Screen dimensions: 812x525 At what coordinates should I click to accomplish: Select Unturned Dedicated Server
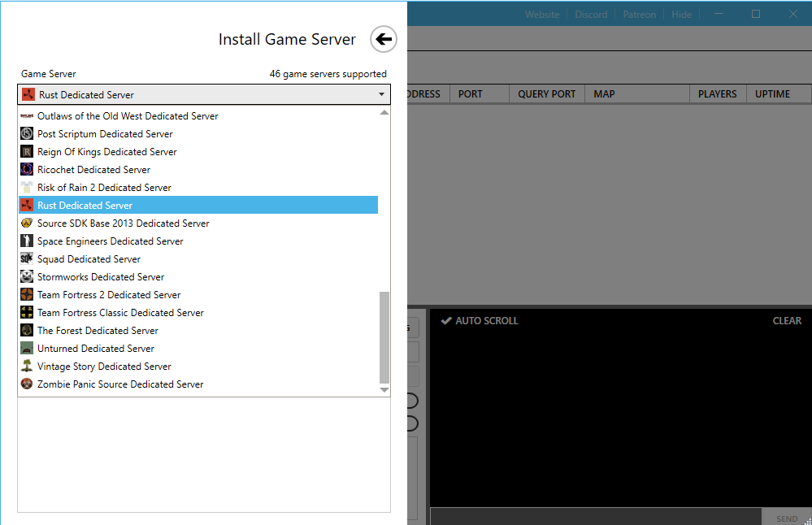pyautogui.click(x=198, y=348)
